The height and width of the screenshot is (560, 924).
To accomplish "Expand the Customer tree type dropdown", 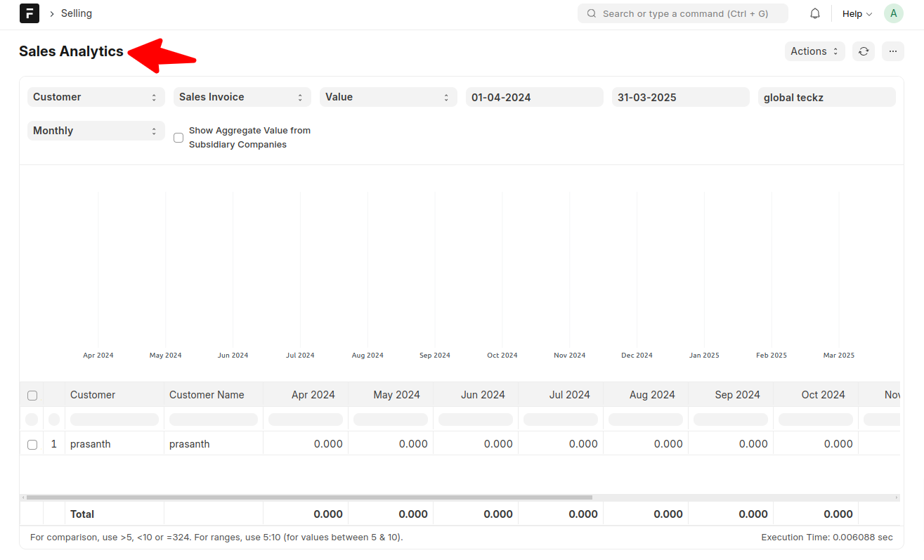I will (96, 97).
